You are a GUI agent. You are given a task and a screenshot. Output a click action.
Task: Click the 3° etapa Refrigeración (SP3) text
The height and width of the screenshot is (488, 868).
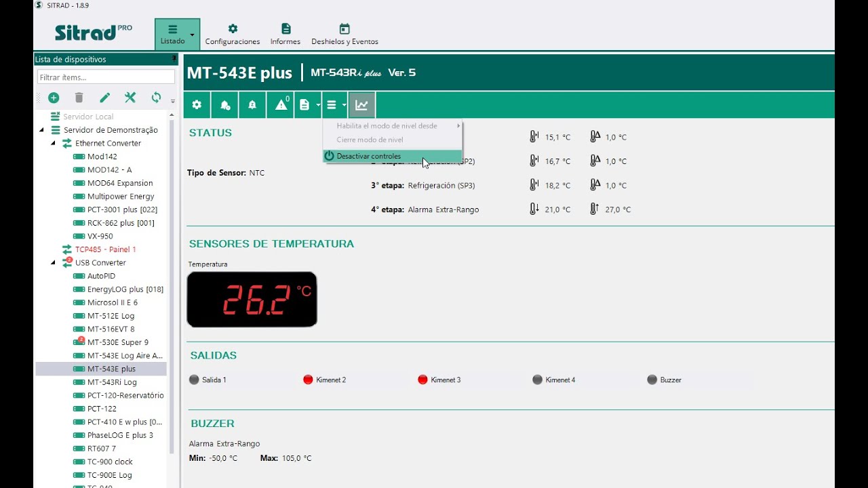[x=423, y=185]
